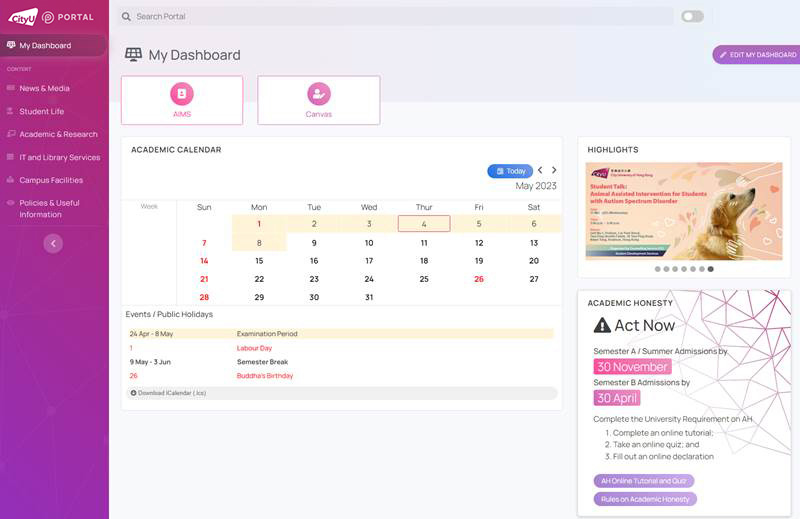Click the Campus Facilities sidebar icon

point(11,180)
